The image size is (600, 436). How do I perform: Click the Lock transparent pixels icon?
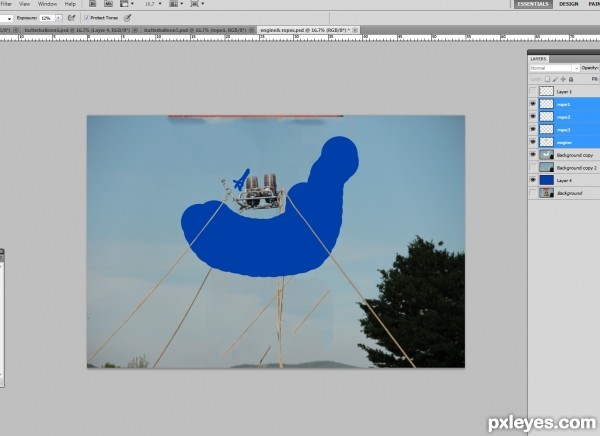tap(547, 79)
